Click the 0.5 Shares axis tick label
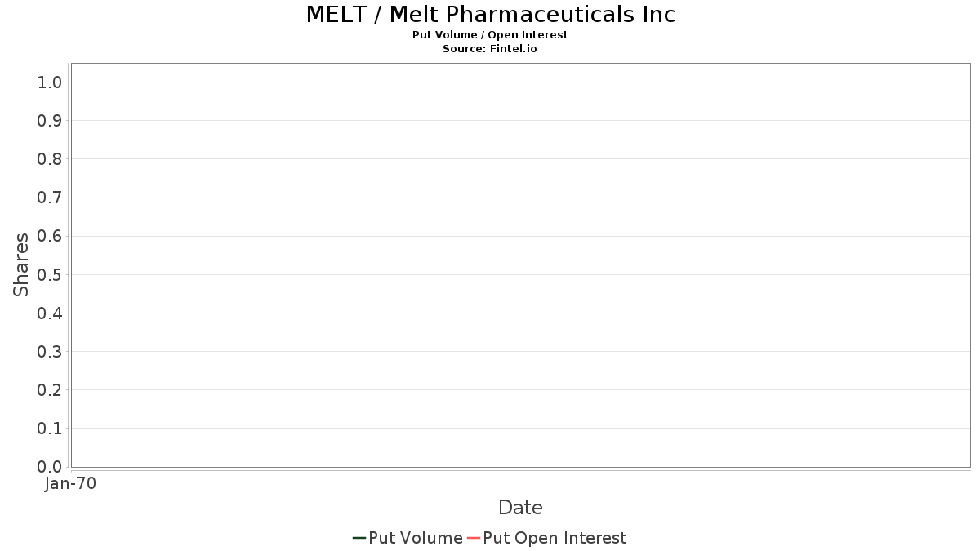Image resolution: width=980 pixels, height=551 pixels. pyautogui.click(x=50, y=274)
